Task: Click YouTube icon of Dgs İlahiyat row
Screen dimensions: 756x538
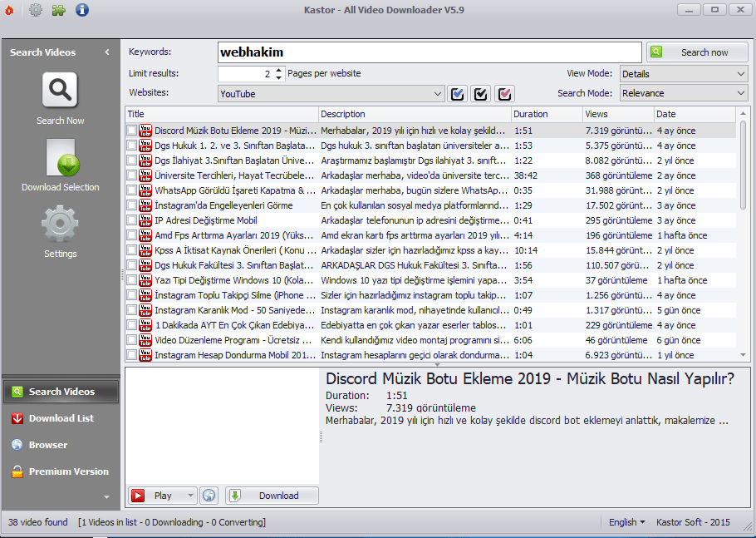Action: pos(145,160)
